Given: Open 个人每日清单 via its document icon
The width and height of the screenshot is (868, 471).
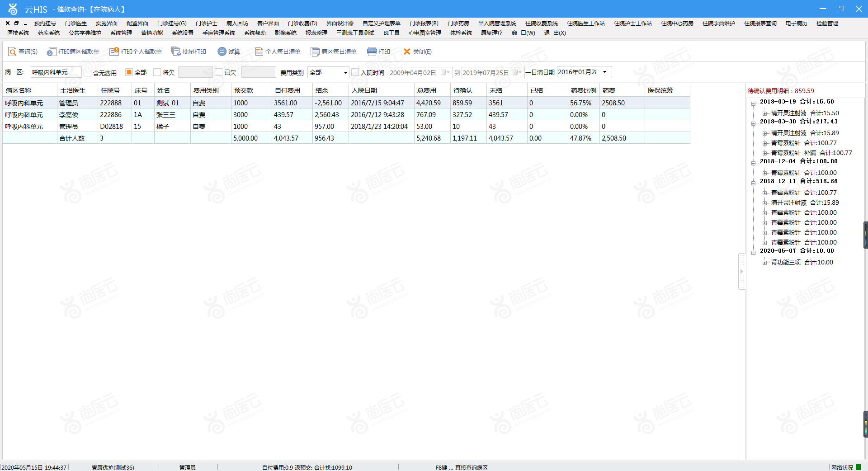Looking at the screenshot, I should (x=259, y=52).
